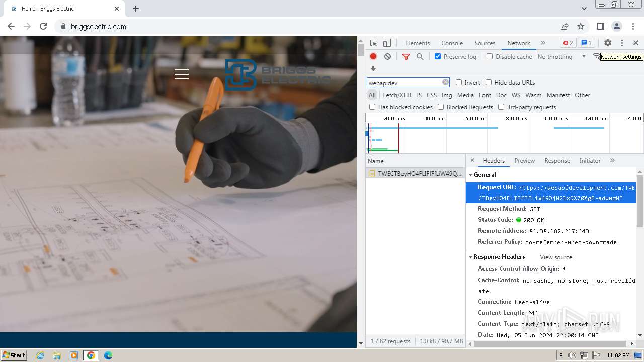Enable Hide data URLs
644x362 pixels.
pos(489,82)
